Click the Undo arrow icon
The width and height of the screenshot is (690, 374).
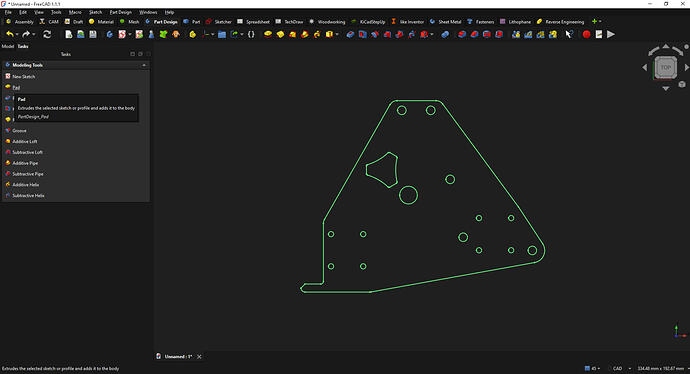point(10,34)
